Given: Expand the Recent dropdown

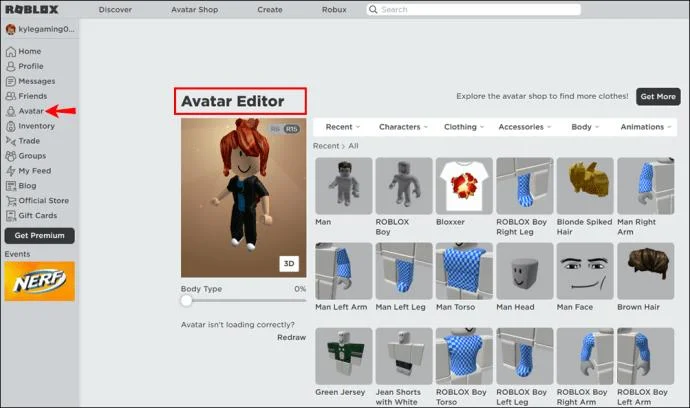Looking at the screenshot, I should [x=343, y=127].
